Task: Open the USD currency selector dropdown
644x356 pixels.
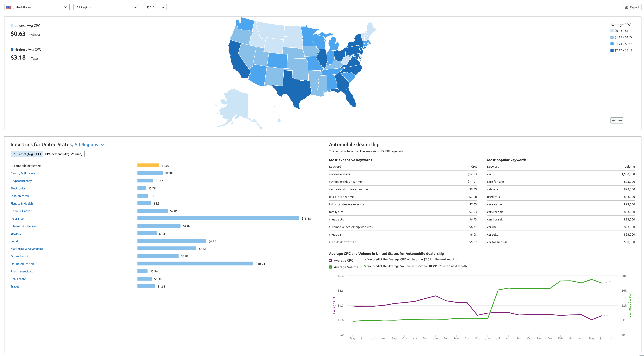Action: 154,7
